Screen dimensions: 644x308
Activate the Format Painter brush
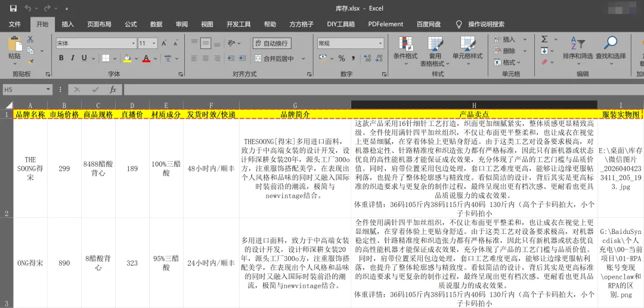(x=30, y=61)
